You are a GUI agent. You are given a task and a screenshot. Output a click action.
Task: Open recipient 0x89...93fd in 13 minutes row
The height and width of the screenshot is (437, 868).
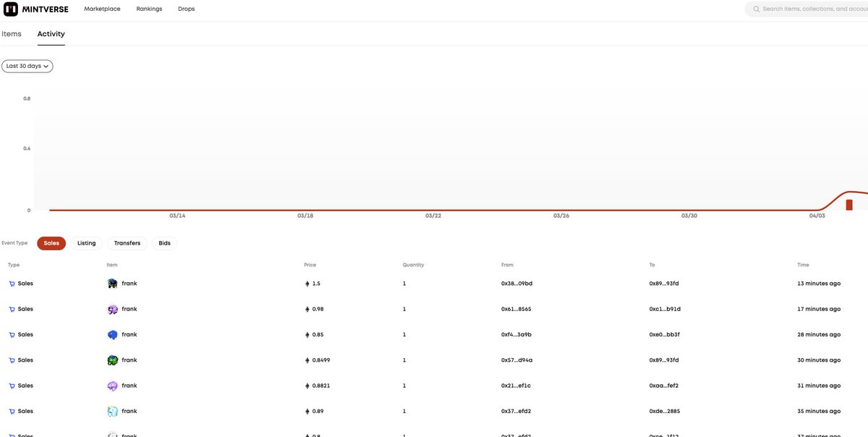pyautogui.click(x=664, y=284)
